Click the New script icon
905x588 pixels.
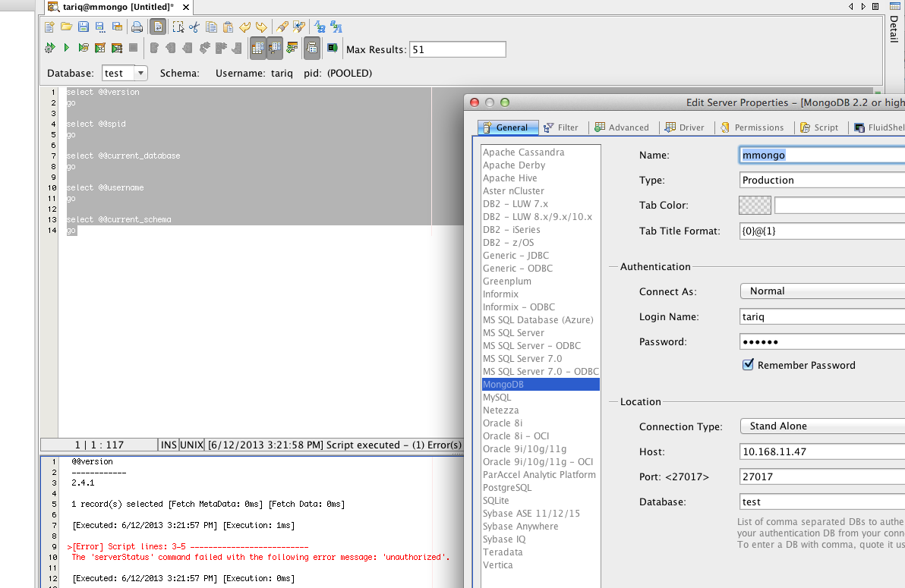coord(49,27)
